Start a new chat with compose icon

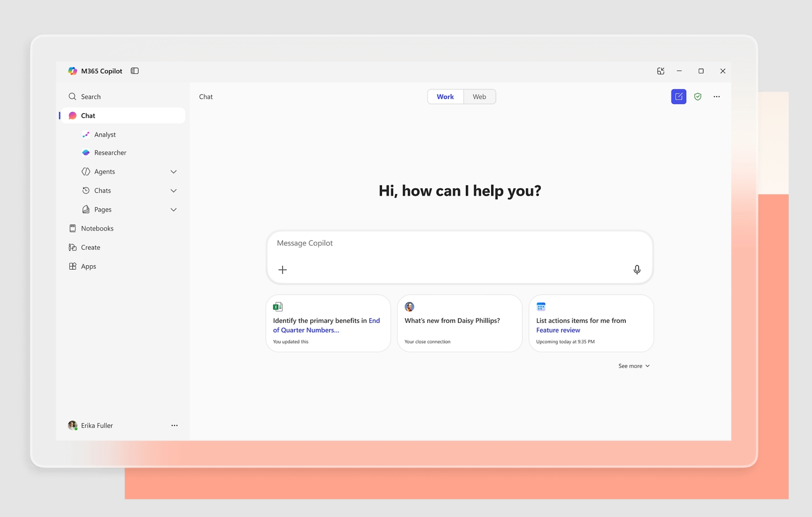tap(678, 97)
